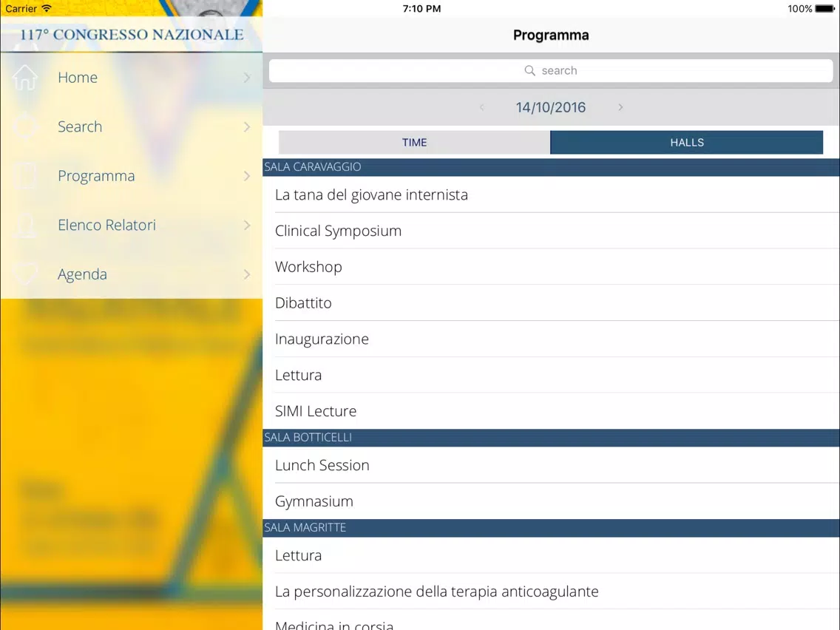Tap the Carrier label in status bar
The width and height of the screenshot is (840, 630).
(21, 9)
